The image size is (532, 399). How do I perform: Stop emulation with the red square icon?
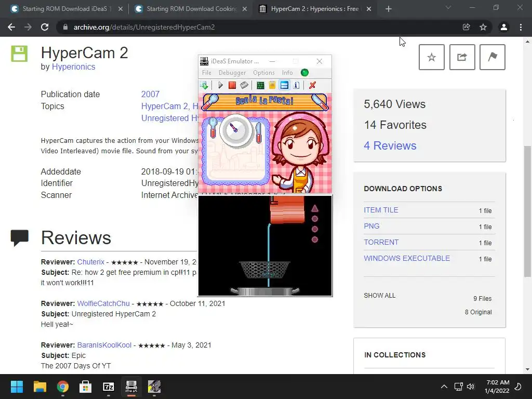[232, 85]
